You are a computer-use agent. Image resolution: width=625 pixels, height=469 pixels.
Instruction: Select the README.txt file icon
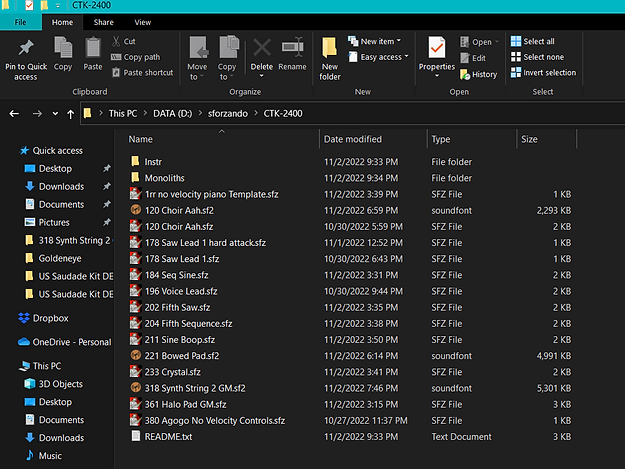136,436
